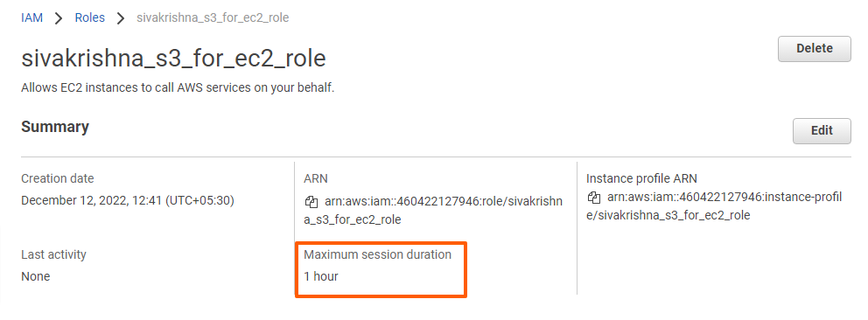The height and width of the screenshot is (320, 868).
Task: Edit the role summary with Edit button
Action: [822, 131]
